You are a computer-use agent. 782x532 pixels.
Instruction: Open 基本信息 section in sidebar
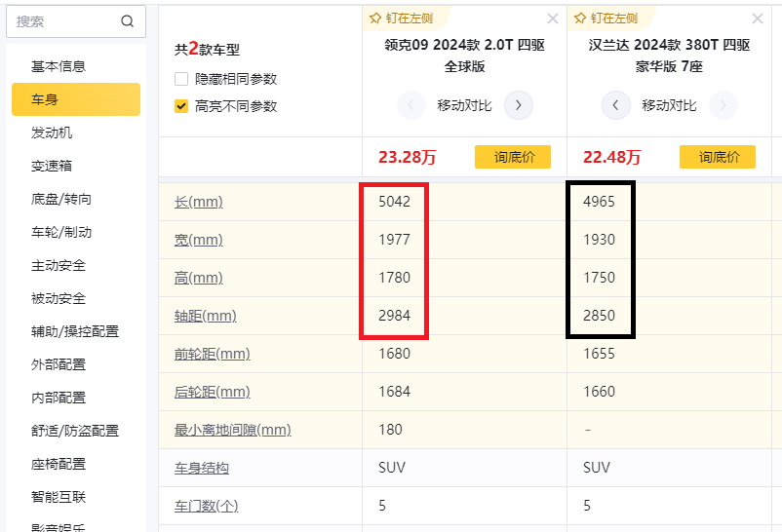click(59, 66)
